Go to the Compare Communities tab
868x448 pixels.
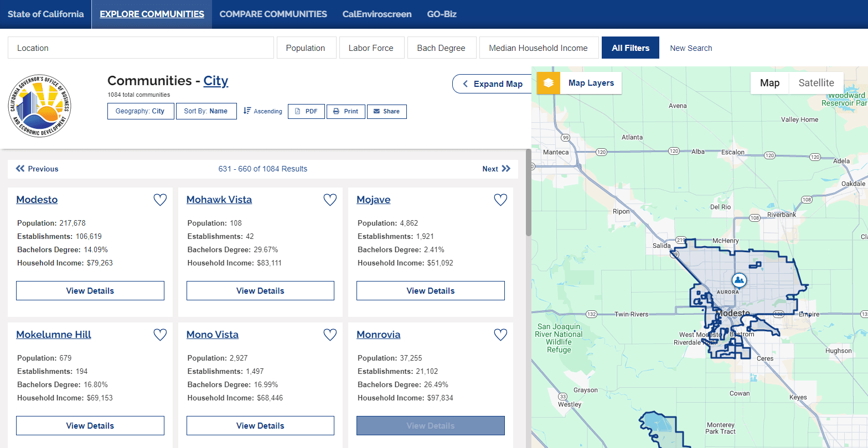pos(273,14)
